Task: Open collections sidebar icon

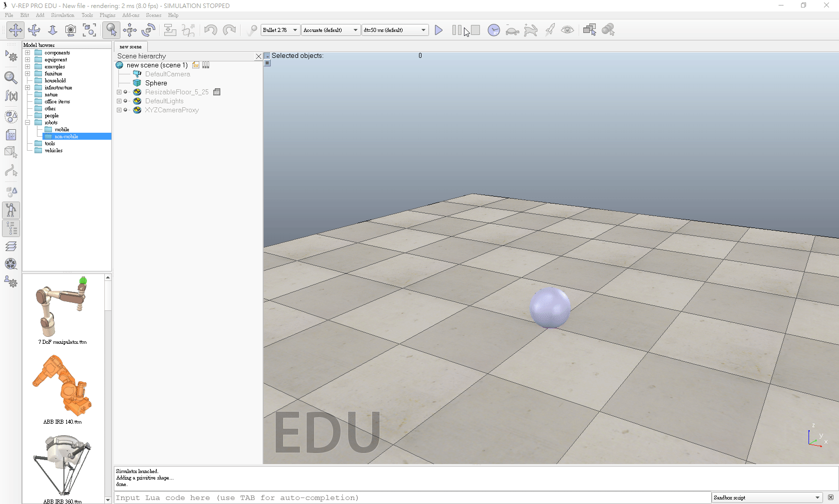Action: point(11,116)
